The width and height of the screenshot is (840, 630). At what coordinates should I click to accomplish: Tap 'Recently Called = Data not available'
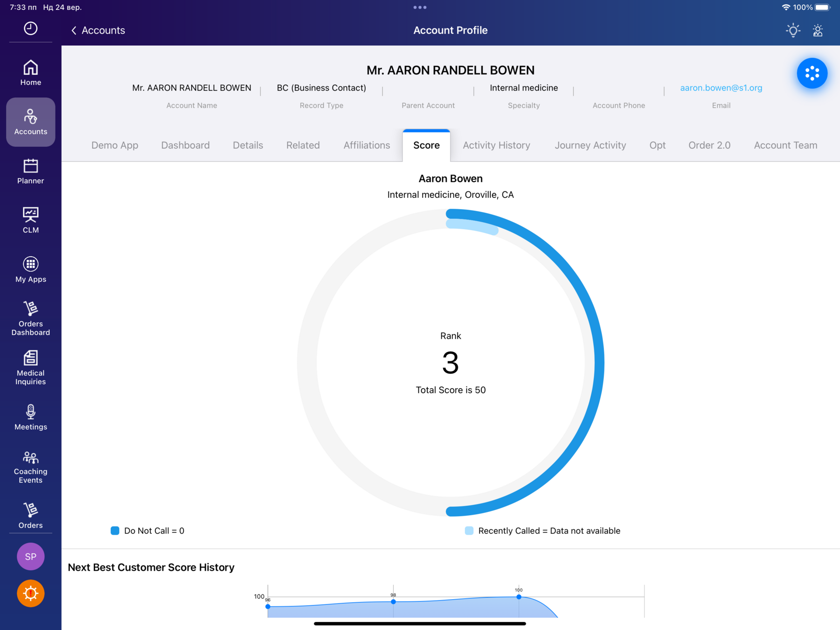549,531
